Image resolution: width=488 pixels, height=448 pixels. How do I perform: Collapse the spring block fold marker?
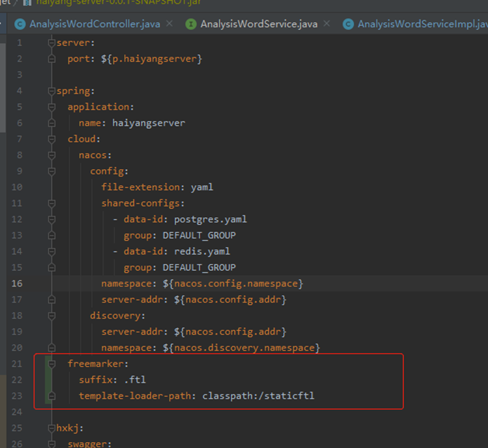[x=52, y=91]
